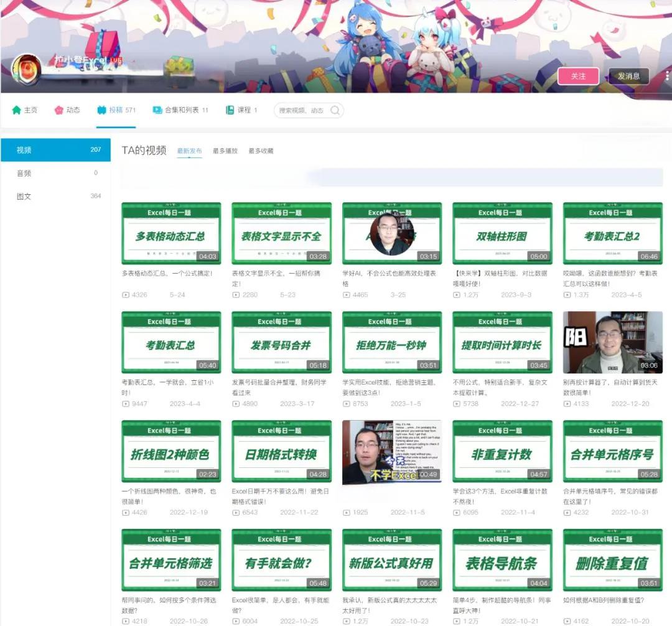Select the 最新发布 sort tab
This screenshot has width=672, height=626.
click(x=189, y=151)
